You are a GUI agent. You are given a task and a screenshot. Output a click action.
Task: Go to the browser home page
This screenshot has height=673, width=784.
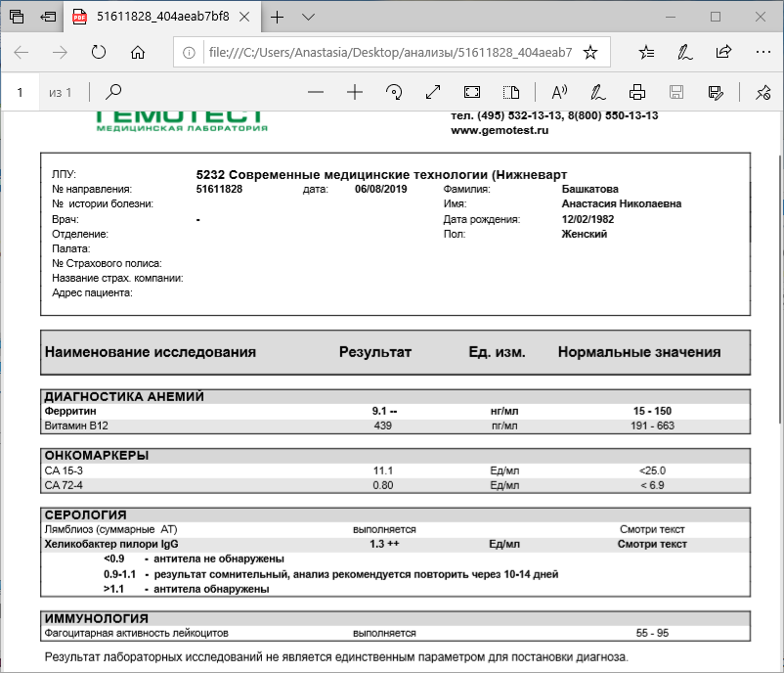click(x=138, y=52)
